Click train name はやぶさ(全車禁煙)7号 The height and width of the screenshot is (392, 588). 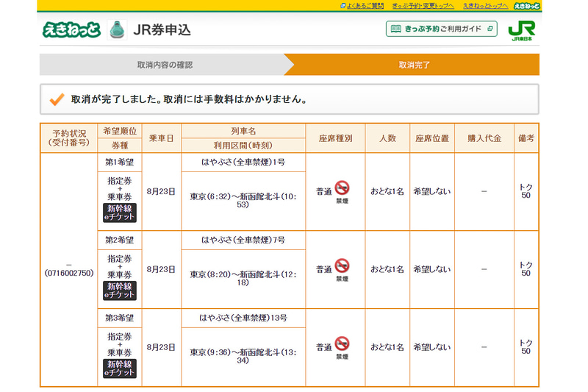243,240
